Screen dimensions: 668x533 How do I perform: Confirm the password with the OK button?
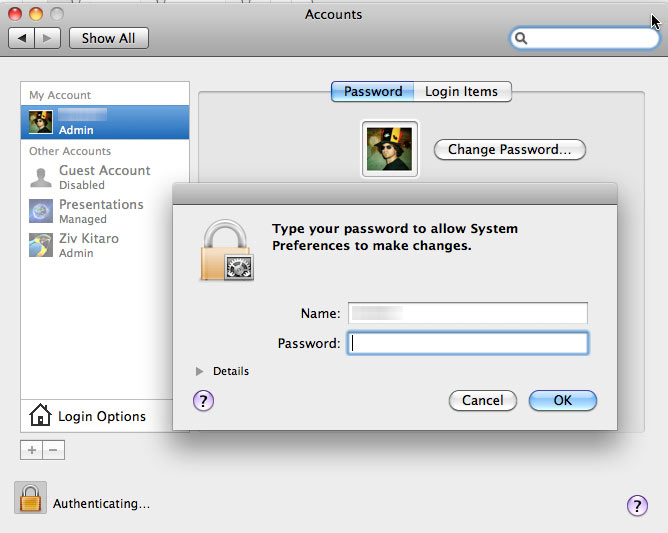click(x=562, y=400)
